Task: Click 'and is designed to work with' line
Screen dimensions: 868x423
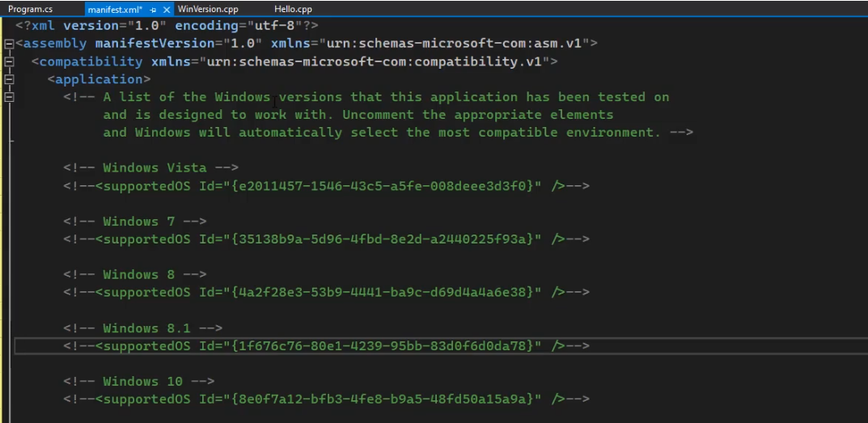Action: 358,115
